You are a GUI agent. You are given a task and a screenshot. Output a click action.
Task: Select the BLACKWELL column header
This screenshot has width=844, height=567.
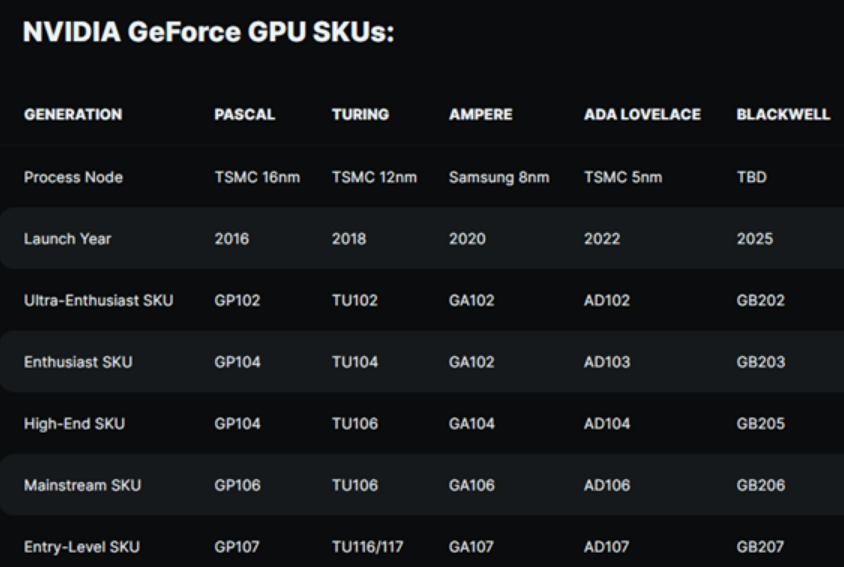pyautogui.click(x=783, y=114)
